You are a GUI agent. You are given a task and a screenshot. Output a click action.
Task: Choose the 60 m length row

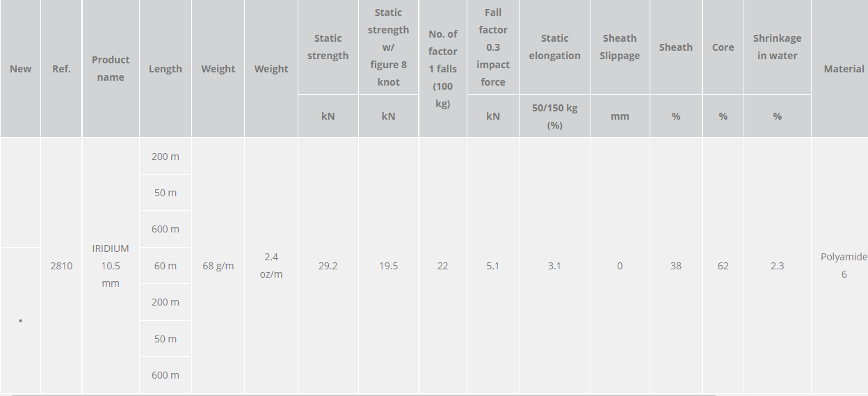click(x=166, y=266)
